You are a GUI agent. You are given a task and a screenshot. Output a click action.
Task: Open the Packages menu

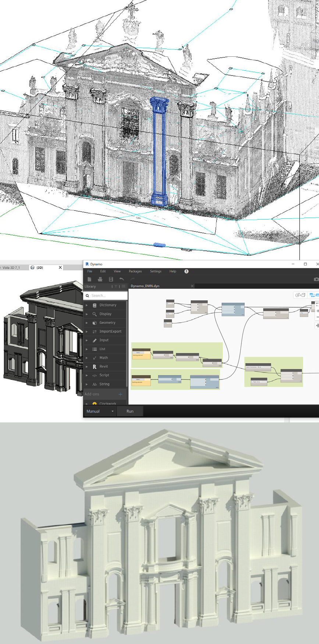click(135, 271)
